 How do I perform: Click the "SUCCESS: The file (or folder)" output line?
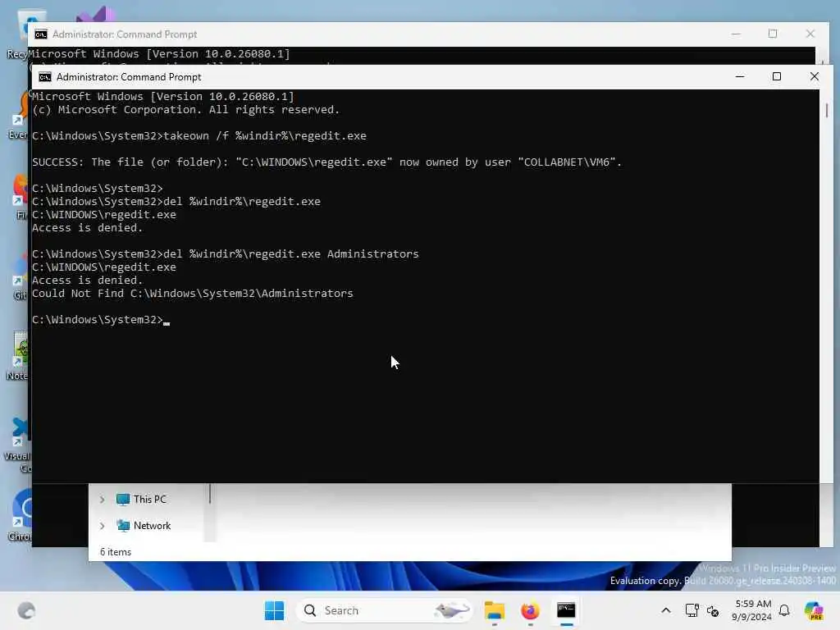click(x=326, y=162)
